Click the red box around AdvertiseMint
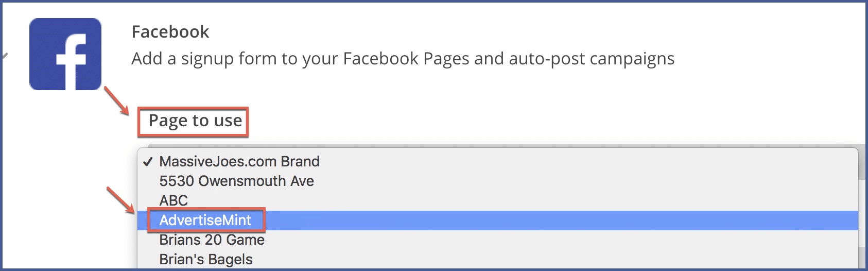Viewport: 868px width, 271px height. (x=206, y=221)
